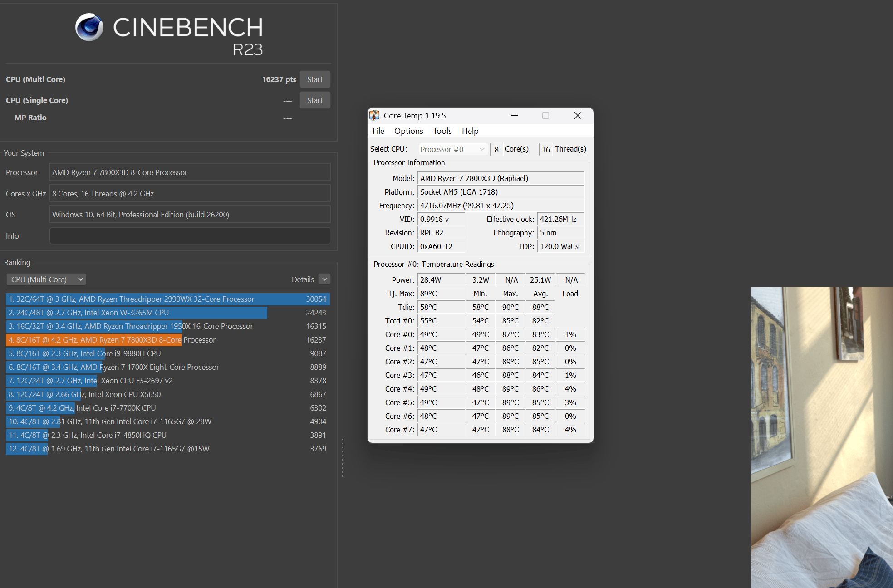Select the Core i7-7700K ranking row
The image size is (893, 588).
coord(168,408)
